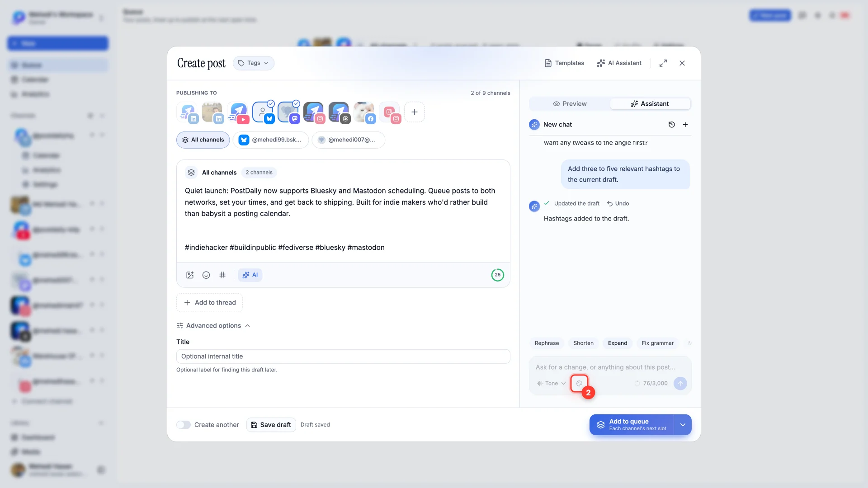
Task: Apply the Rephrase quick action
Action: pos(547,343)
